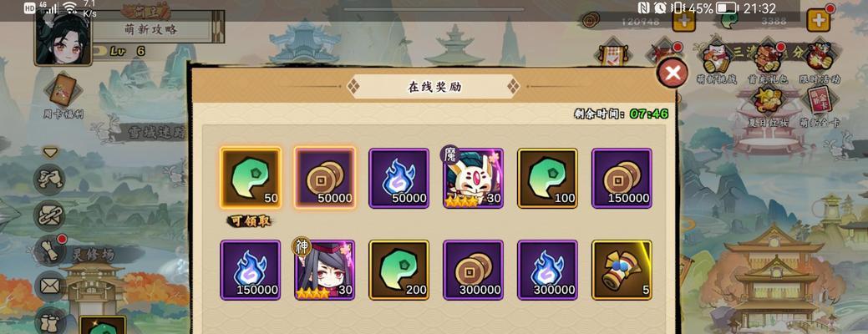Open the 萌新攻略 guide banner
The height and width of the screenshot is (334, 868).
tap(152, 28)
